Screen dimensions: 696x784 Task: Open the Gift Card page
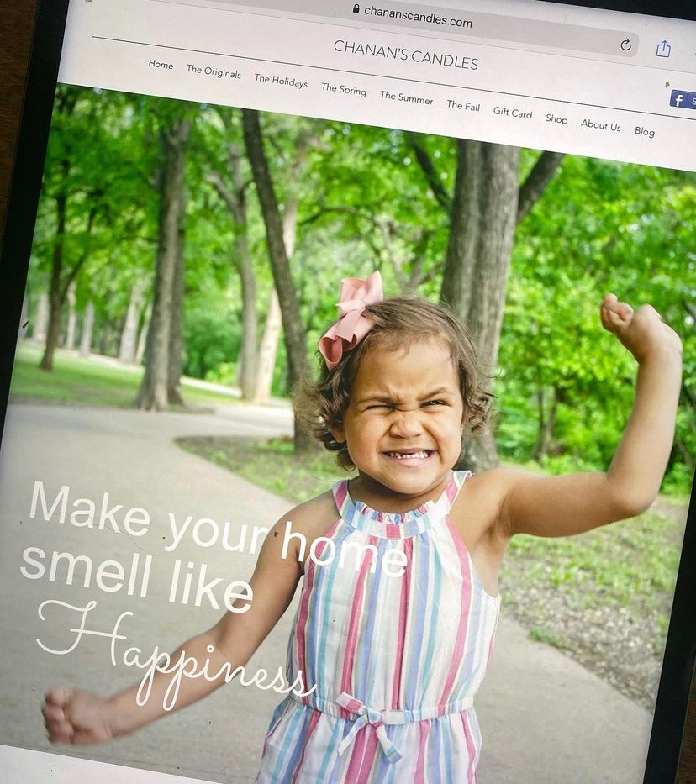[513, 112]
